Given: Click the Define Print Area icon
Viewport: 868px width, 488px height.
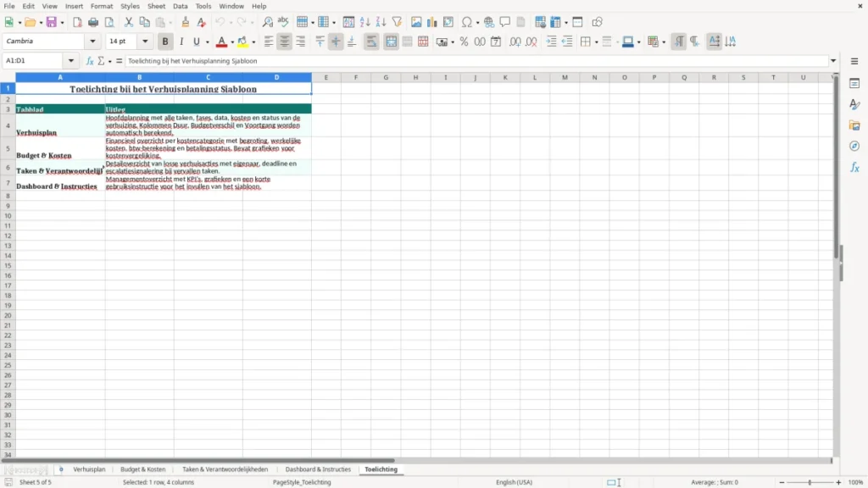Looking at the screenshot, I should click(x=540, y=22).
